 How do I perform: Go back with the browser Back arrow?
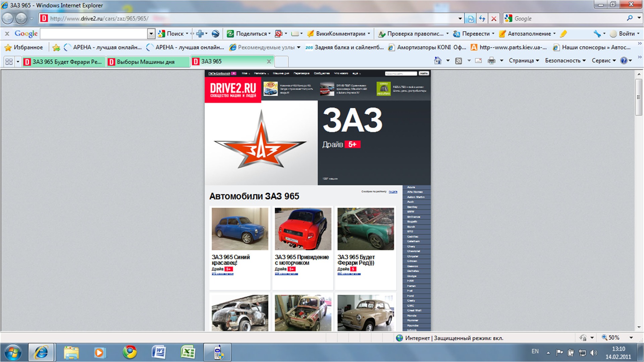pyautogui.click(x=8, y=18)
